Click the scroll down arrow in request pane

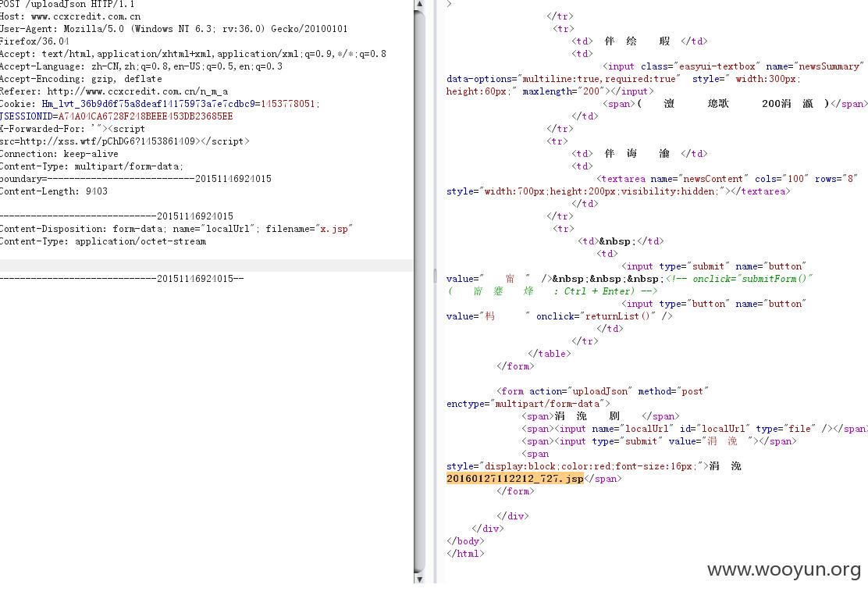419,579
